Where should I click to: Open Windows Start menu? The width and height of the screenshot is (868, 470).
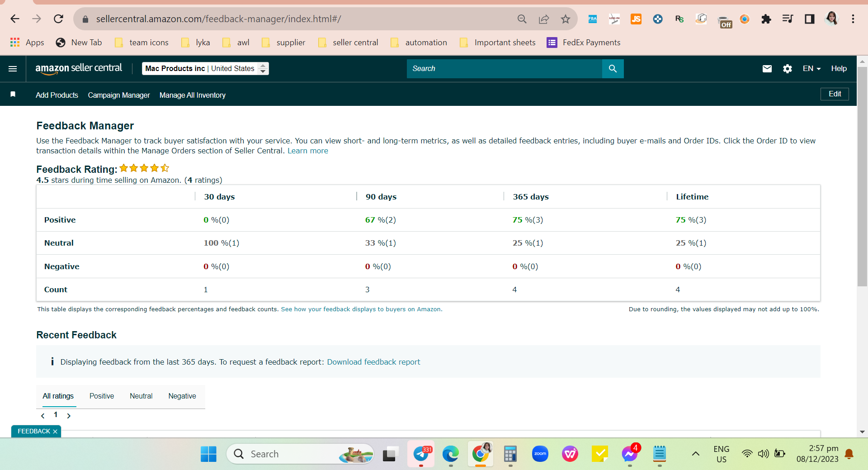pos(208,454)
